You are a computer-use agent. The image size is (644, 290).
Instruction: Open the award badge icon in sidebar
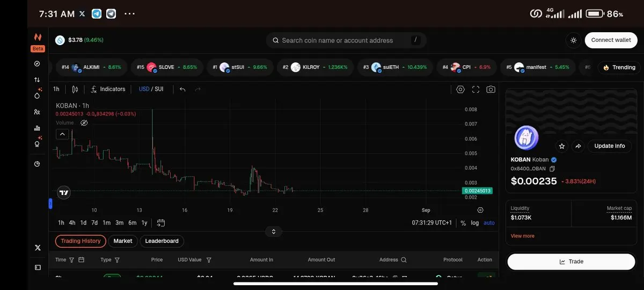(x=37, y=144)
